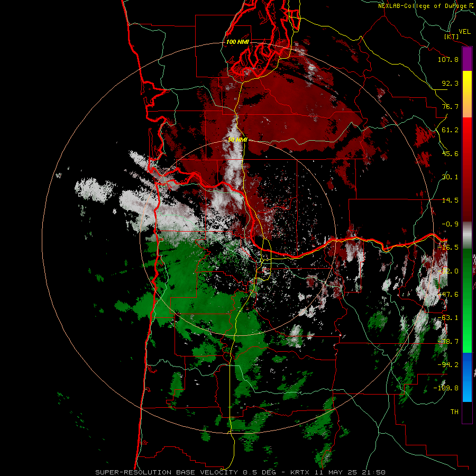Click the Super-Resolution Base Velocity caption
Viewport: 476px width, 476px height.
(240, 472)
